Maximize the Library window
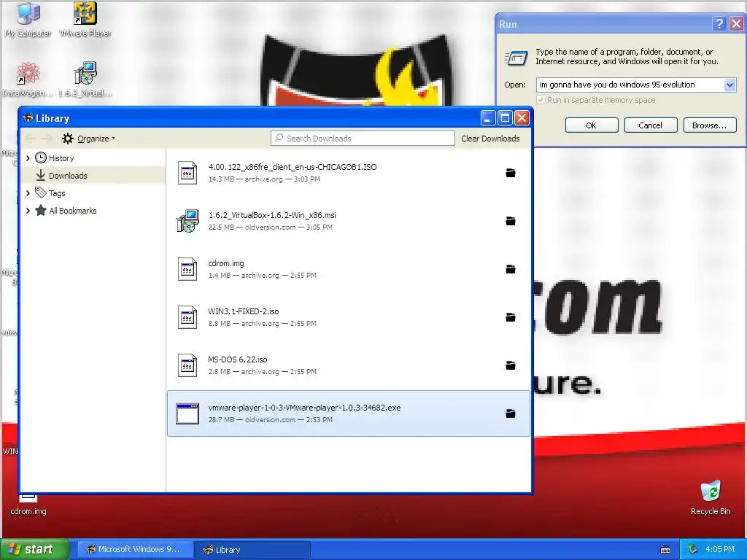747x560 pixels. (x=505, y=118)
